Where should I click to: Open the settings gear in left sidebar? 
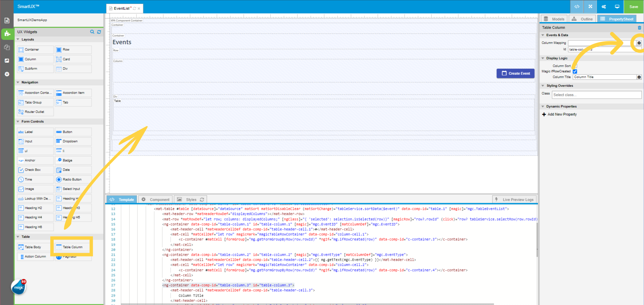click(x=7, y=74)
